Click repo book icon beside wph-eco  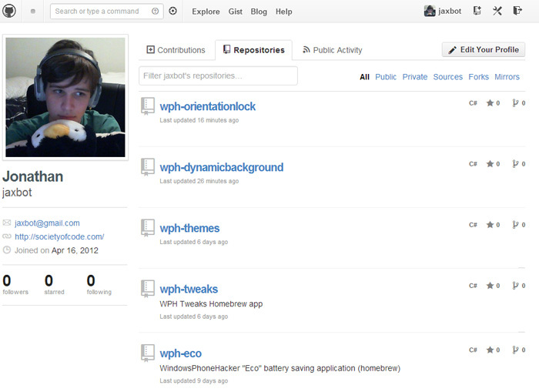coord(148,353)
